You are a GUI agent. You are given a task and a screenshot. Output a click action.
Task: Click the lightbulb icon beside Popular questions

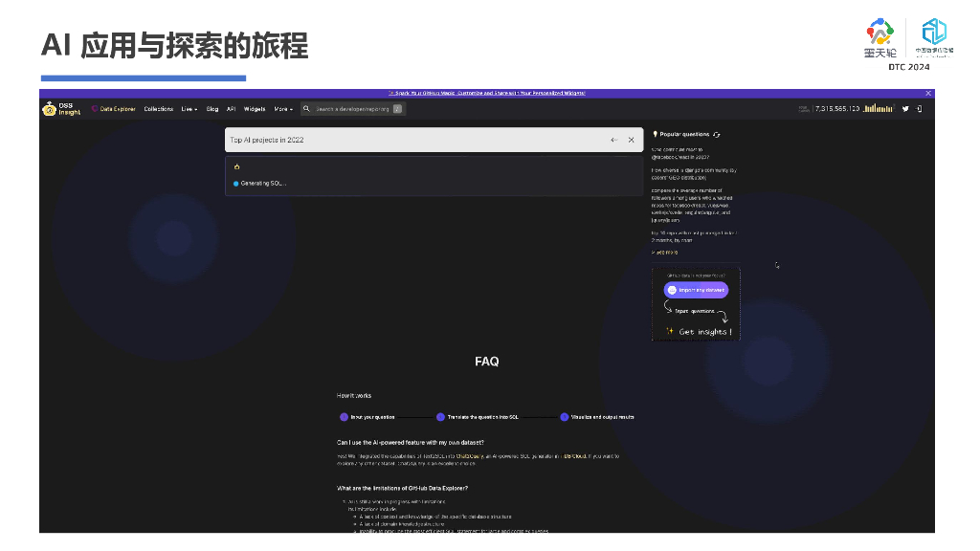click(x=656, y=135)
